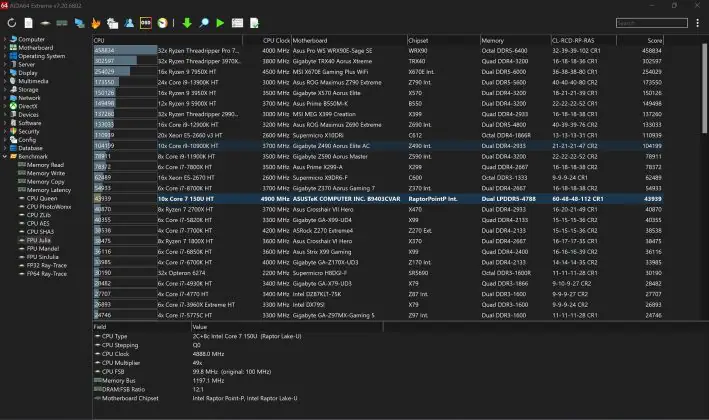Expand the Computer tree node
The width and height of the screenshot is (709, 420).
click(x=5, y=39)
